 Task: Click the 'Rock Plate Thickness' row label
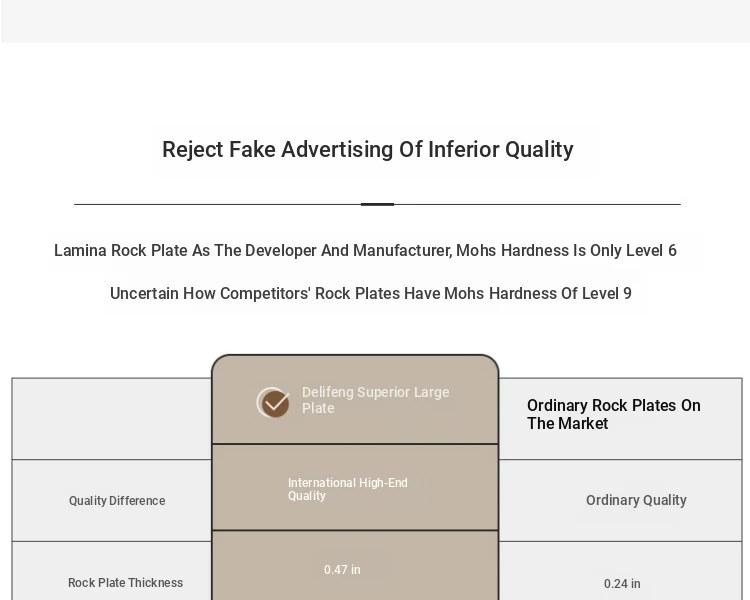125,583
